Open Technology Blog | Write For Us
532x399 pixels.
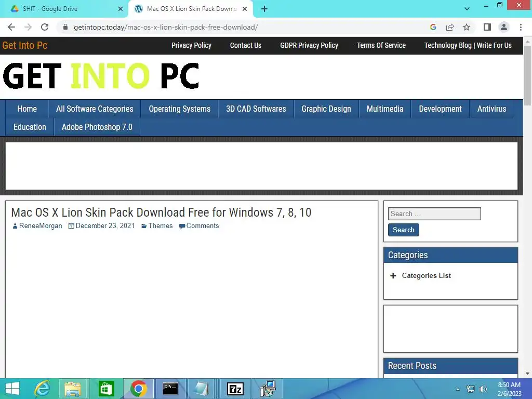click(x=468, y=46)
